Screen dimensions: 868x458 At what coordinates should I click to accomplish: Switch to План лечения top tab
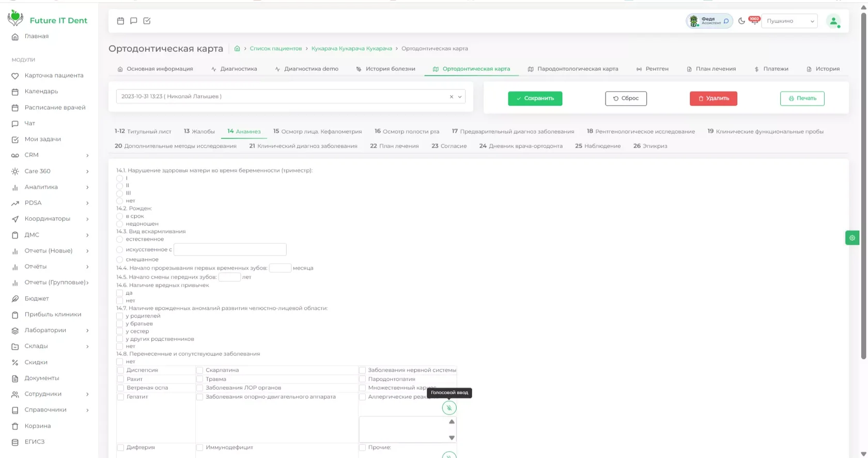[x=711, y=69]
